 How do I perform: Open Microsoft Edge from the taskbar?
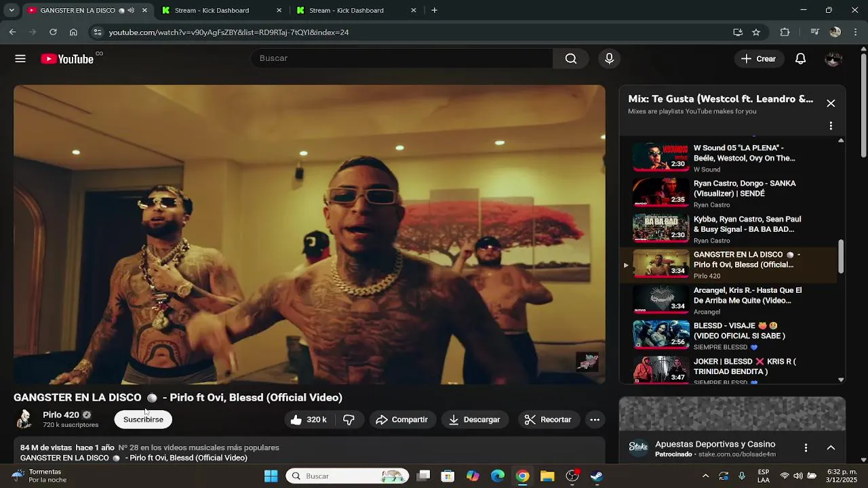(498, 476)
